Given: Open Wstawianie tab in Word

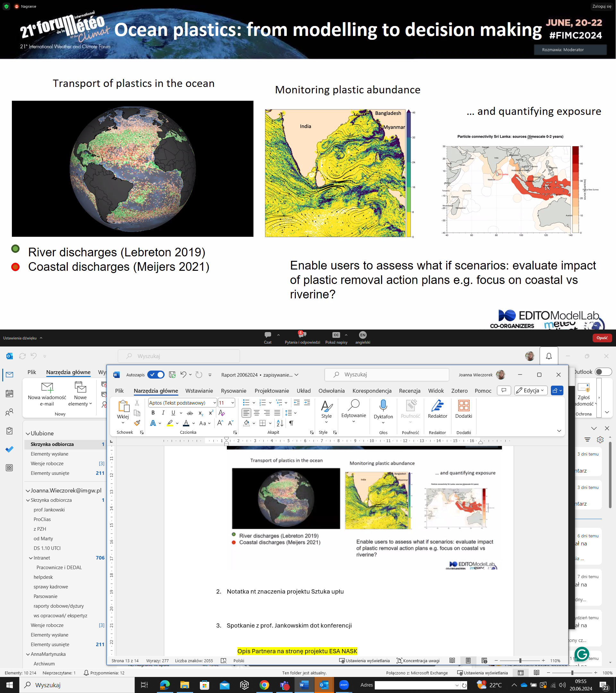Looking at the screenshot, I should click(199, 390).
